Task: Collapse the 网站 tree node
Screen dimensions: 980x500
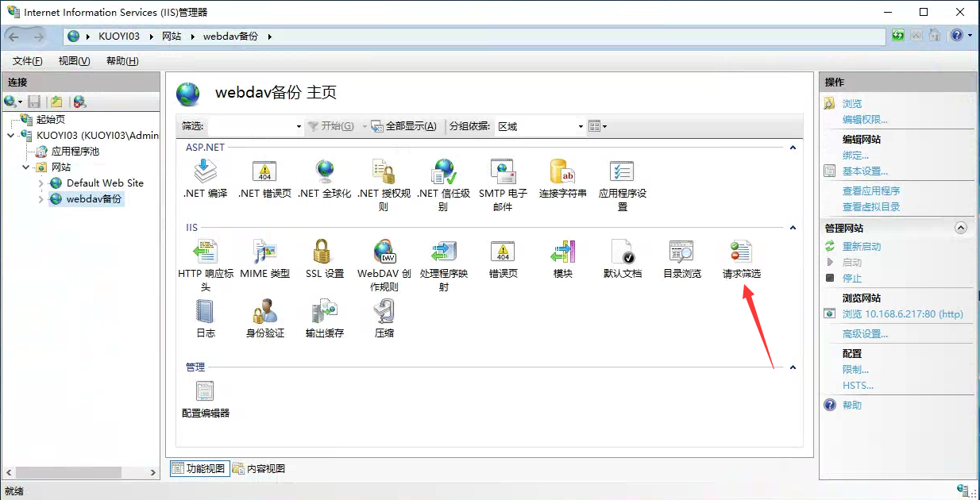Action: pyautogui.click(x=25, y=167)
